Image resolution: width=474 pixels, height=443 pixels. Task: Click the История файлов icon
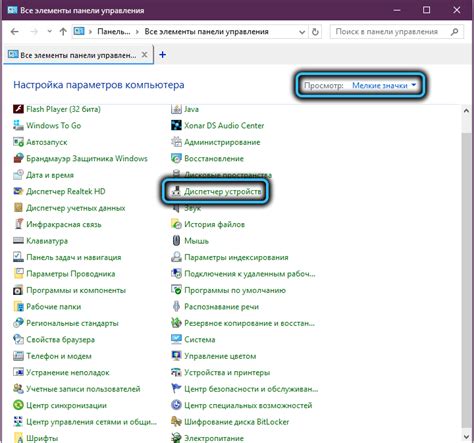point(176,224)
